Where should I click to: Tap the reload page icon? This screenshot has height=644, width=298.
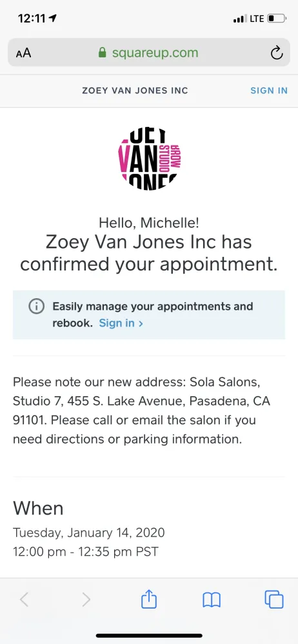pos(277,53)
